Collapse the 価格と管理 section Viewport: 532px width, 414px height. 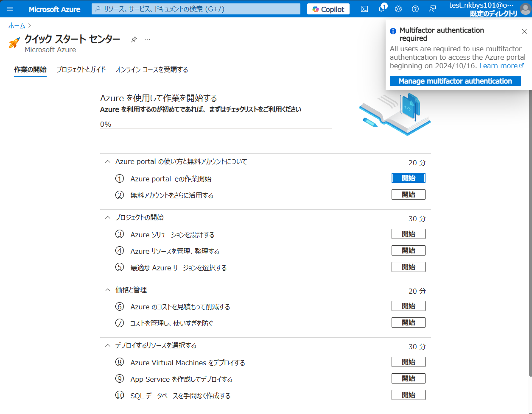(x=107, y=290)
